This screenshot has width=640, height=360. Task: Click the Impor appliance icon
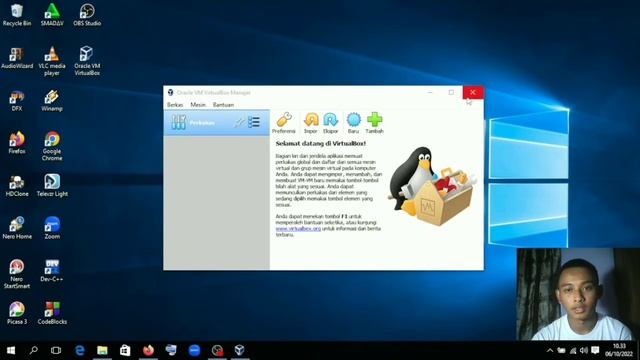pyautogui.click(x=311, y=123)
